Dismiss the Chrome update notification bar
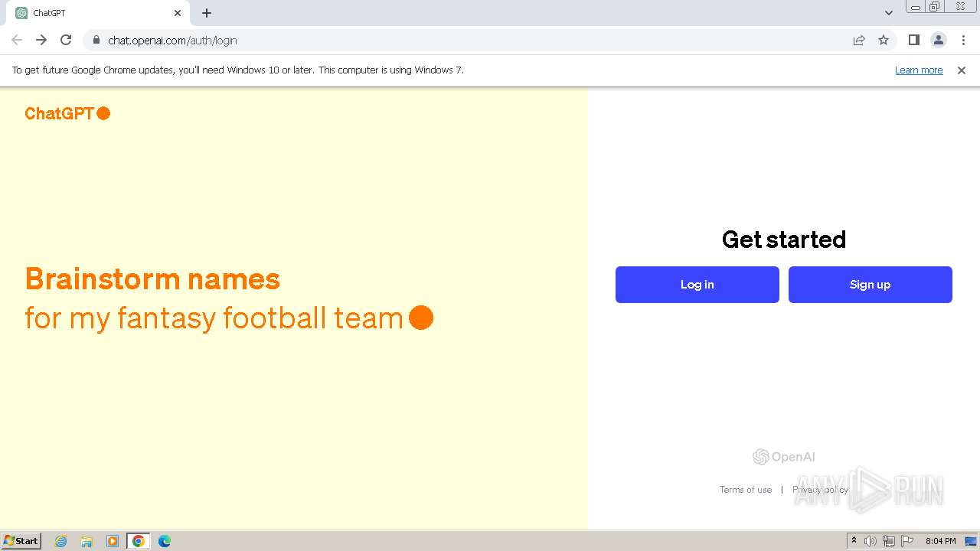Viewport: 980px width, 551px height. [x=962, y=70]
